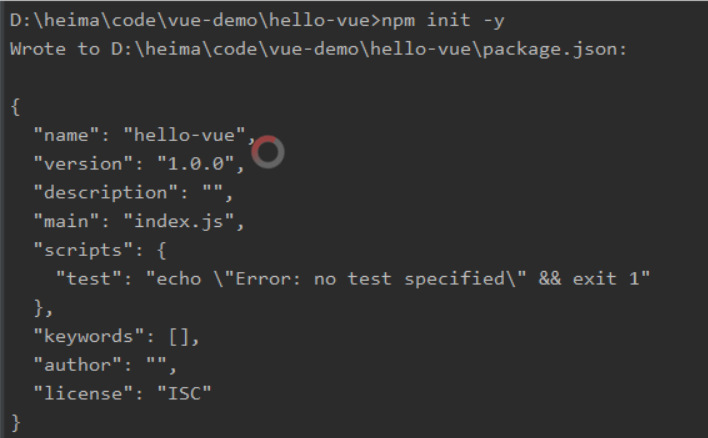Viewport: 708px width, 438px height.
Task: Click the empty keywords array brackets
Action: (x=179, y=336)
